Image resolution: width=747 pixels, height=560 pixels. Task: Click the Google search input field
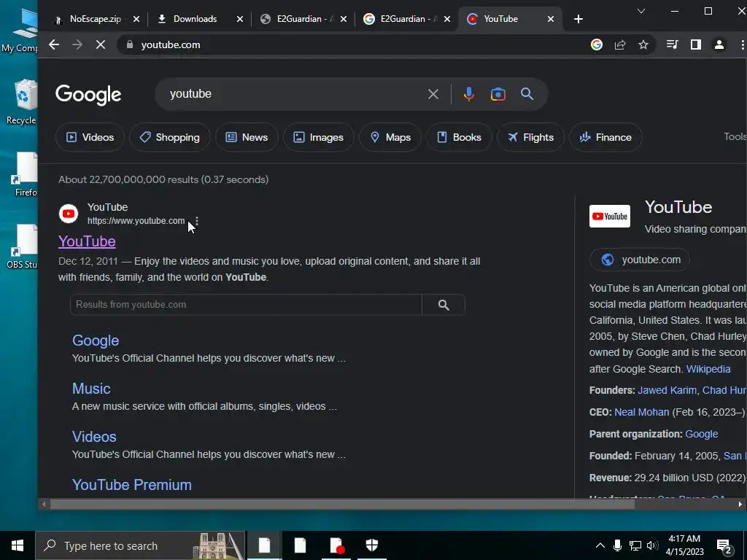click(x=295, y=94)
